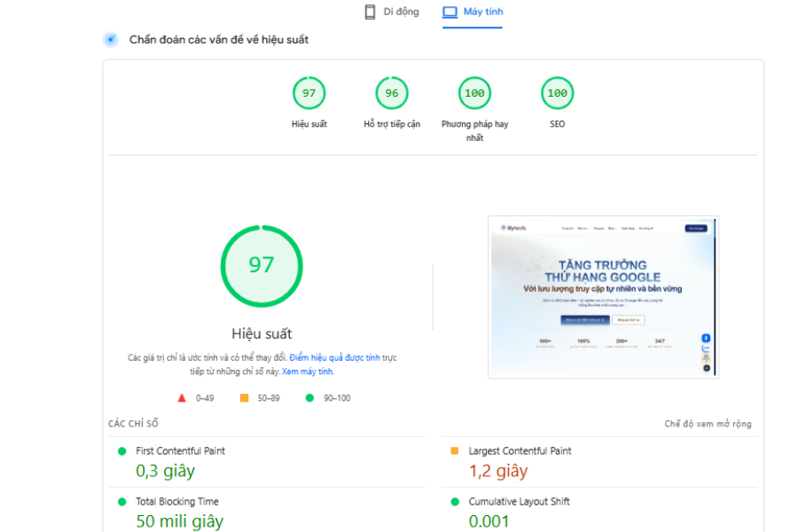Select the Máy tính tab
The height and width of the screenshot is (532, 798).
(x=473, y=12)
